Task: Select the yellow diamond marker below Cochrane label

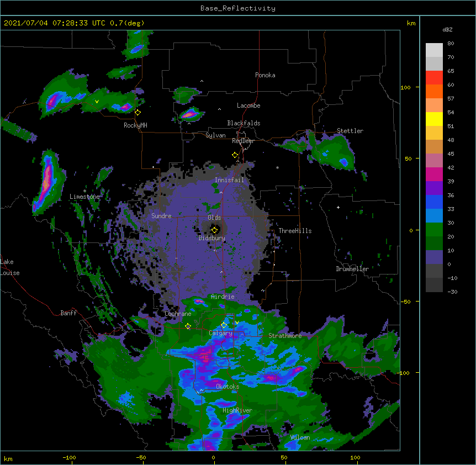Action: click(188, 326)
